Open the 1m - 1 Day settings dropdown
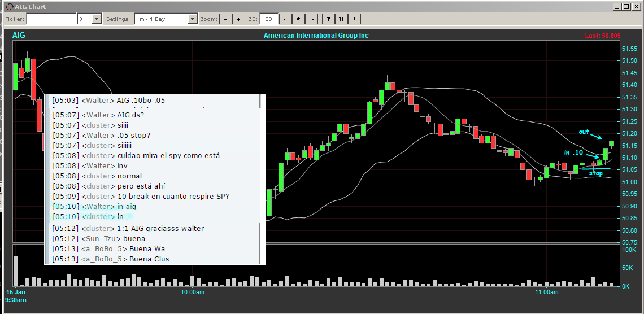644x314 pixels. [x=193, y=19]
